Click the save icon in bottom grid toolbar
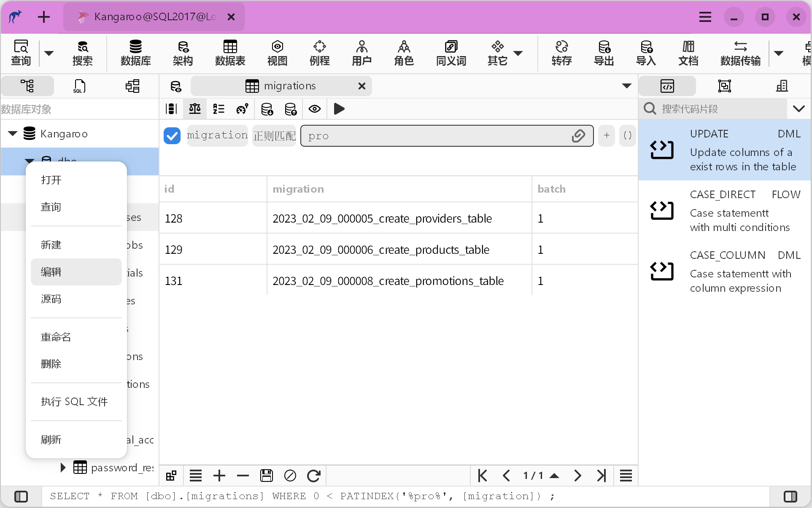The image size is (812, 508). pyautogui.click(x=267, y=476)
